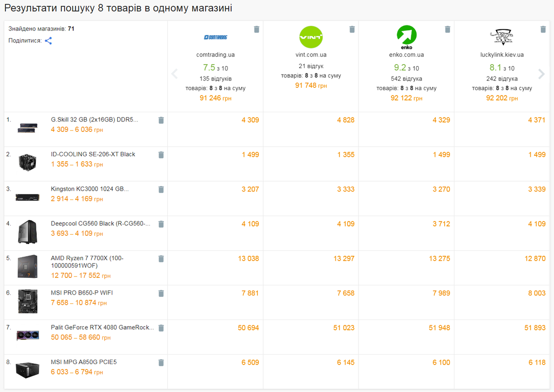Click enko rating 9.2 з 10
The height and width of the screenshot is (392, 554).
[406, 68]
